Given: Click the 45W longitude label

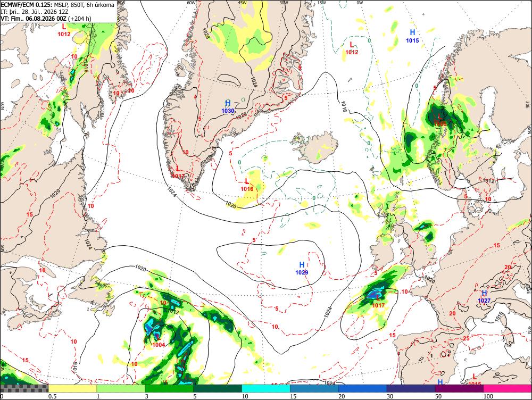Looking at the screenshot, I should click(x=242, y=3).
